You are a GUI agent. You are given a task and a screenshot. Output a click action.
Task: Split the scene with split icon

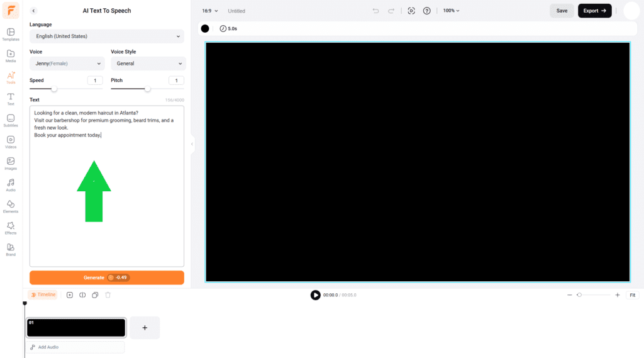(82, 295)
